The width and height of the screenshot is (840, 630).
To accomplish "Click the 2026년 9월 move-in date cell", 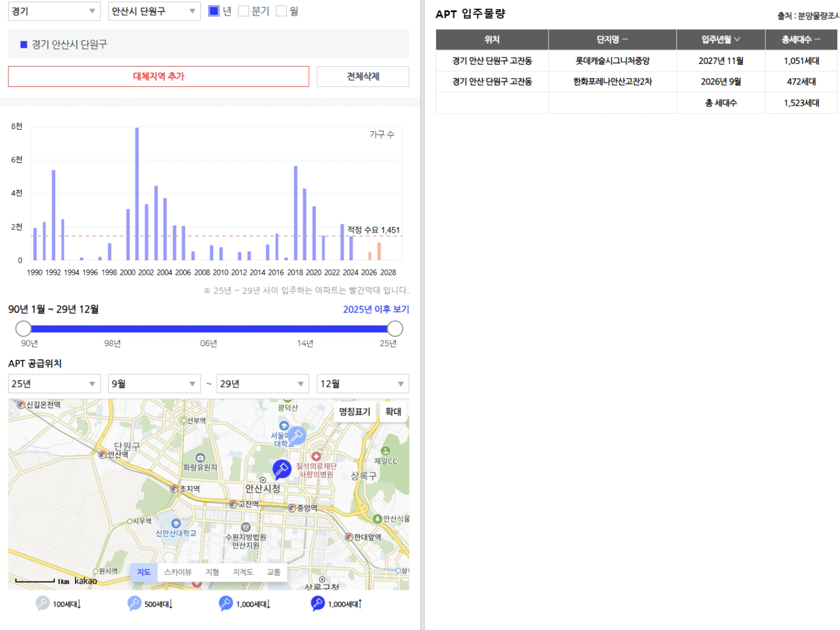I will (721, 82).
